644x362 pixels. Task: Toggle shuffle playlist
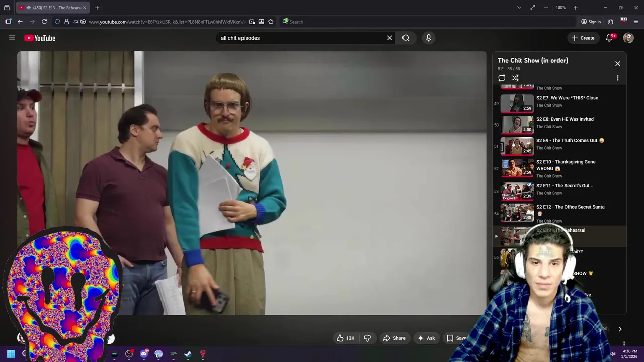coord(515,78)
